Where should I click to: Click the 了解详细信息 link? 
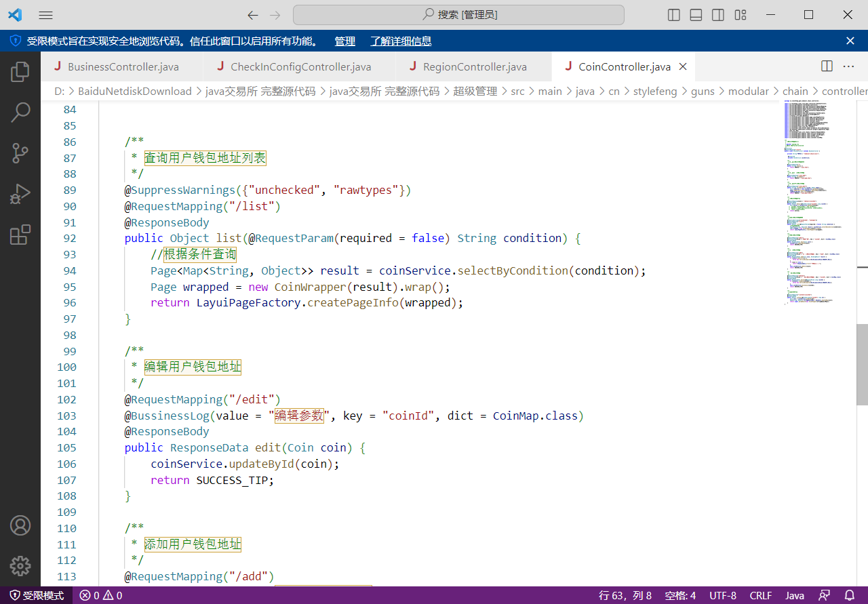click(x=401, y=41)
